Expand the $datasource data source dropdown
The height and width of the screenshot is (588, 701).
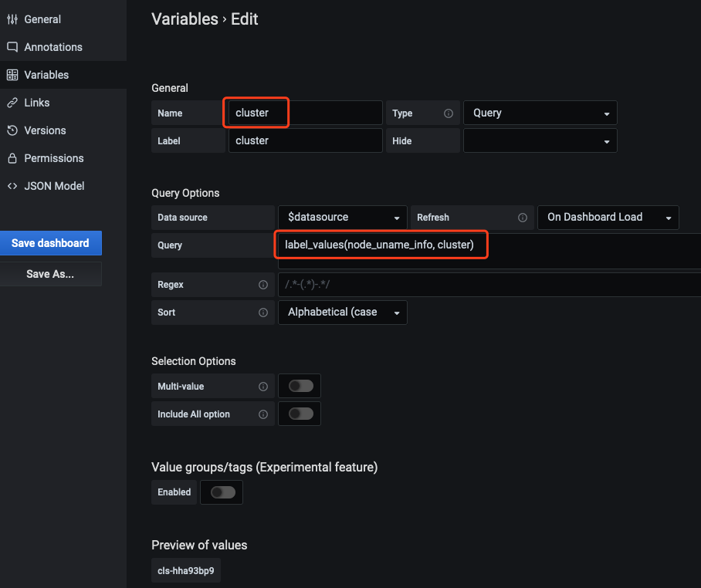click(x=343, y=217)
